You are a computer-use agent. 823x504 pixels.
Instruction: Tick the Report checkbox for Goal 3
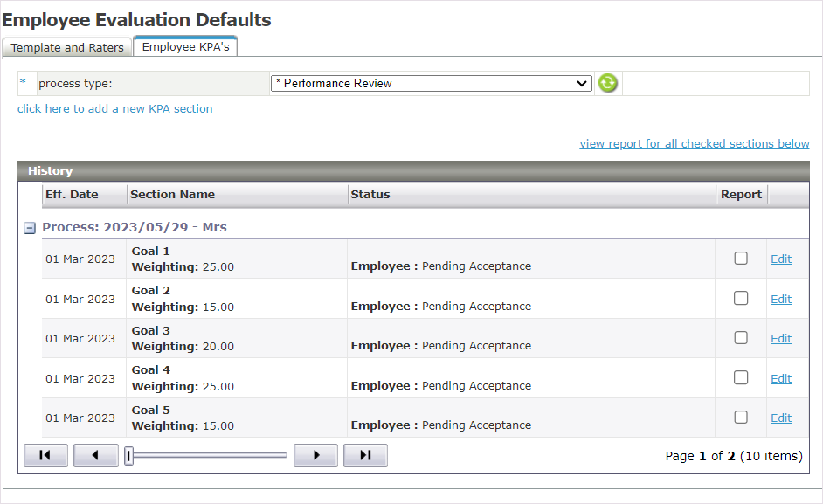[741, 338]
